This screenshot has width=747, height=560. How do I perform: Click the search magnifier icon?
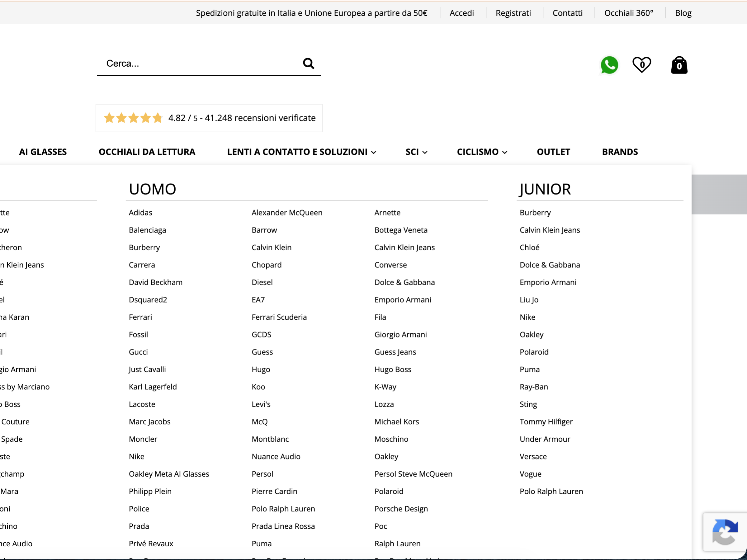click(308, 64)
